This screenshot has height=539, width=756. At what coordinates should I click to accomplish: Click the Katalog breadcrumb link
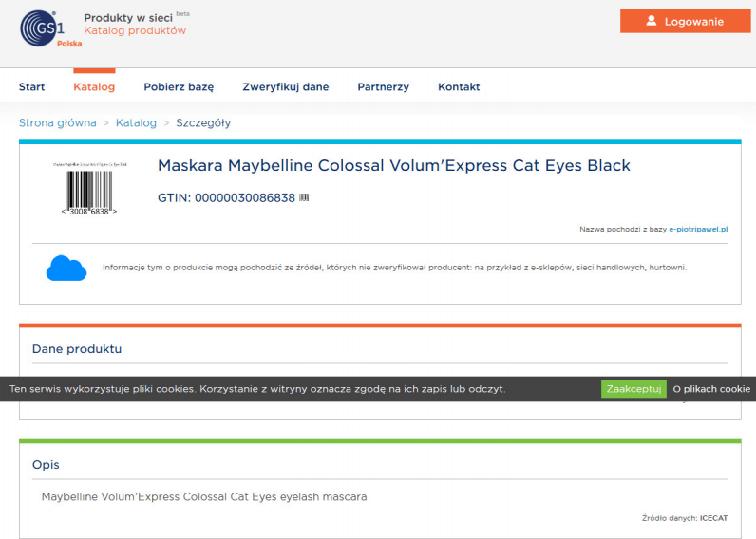click(x=136, y=123)
